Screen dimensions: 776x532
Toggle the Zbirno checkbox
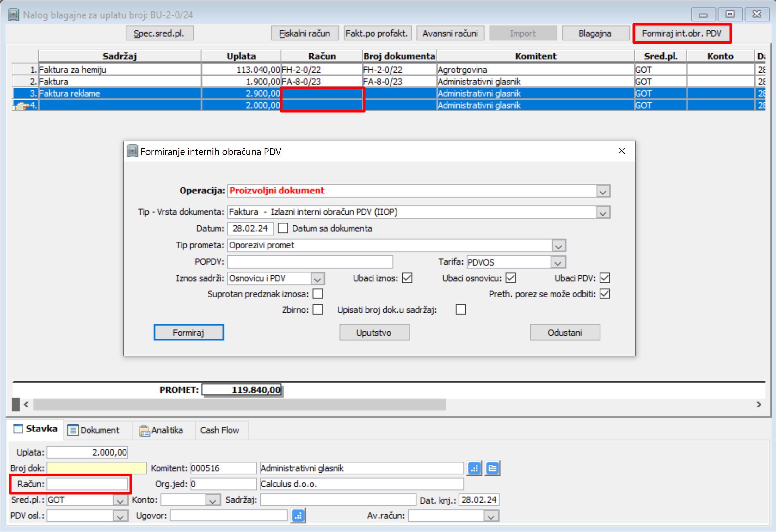click(318, 310)
